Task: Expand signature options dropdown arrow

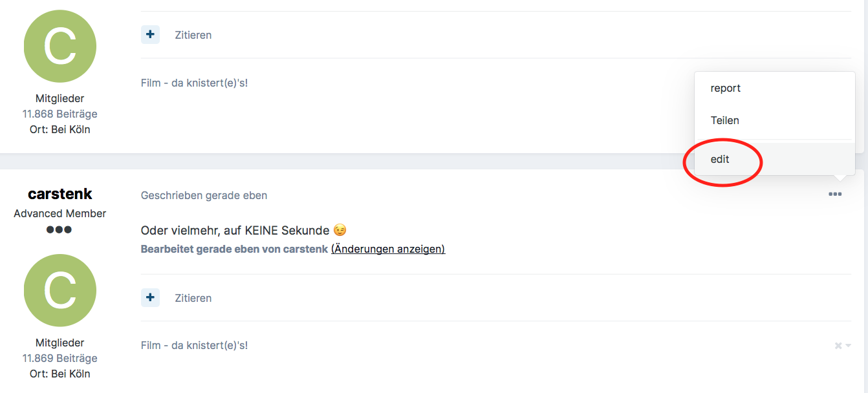Action: [x=848, y=346]
